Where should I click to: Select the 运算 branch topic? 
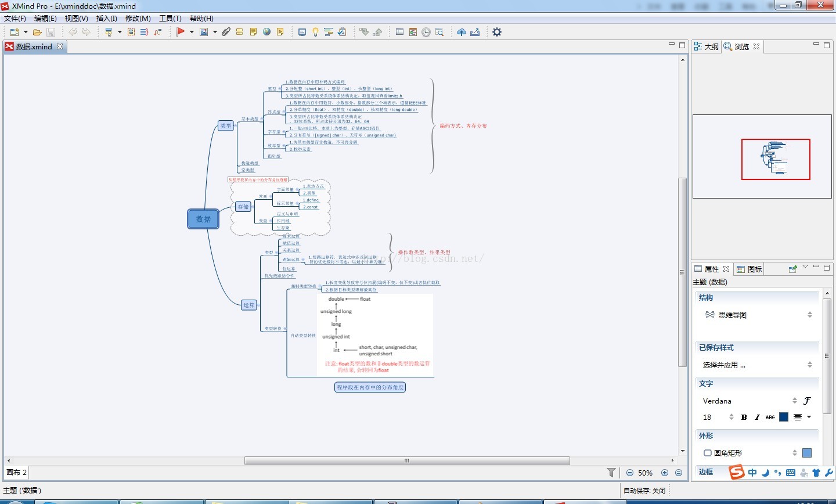[249, 305]
